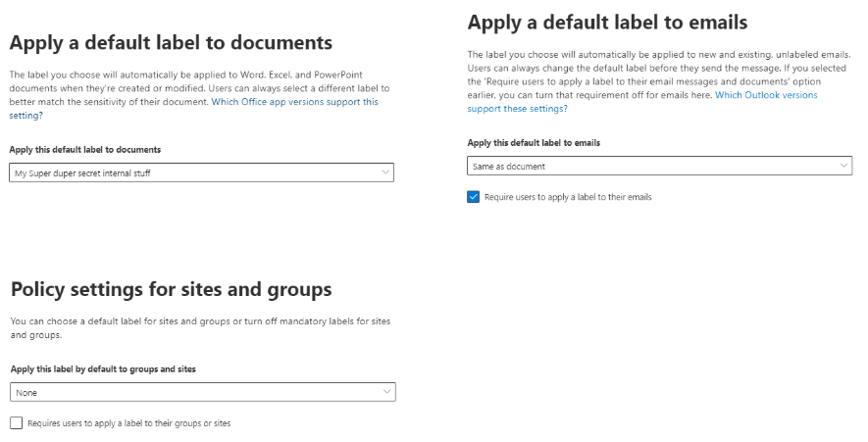Click 'Requires users to apply a label to their groups or sites' text
Viewport: 868px width, 442px height.
129,423
